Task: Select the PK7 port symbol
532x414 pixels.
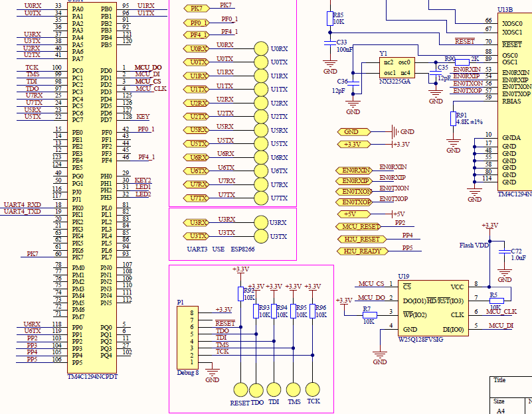Action: pos(197,9)
